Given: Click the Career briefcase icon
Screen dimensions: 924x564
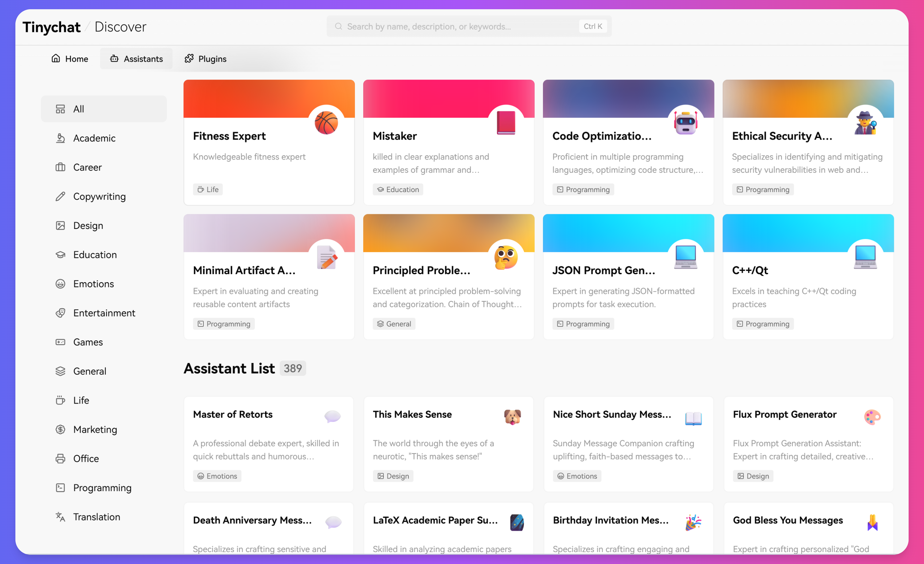Looking at the screenshot, I should click(x=60, y=167).
